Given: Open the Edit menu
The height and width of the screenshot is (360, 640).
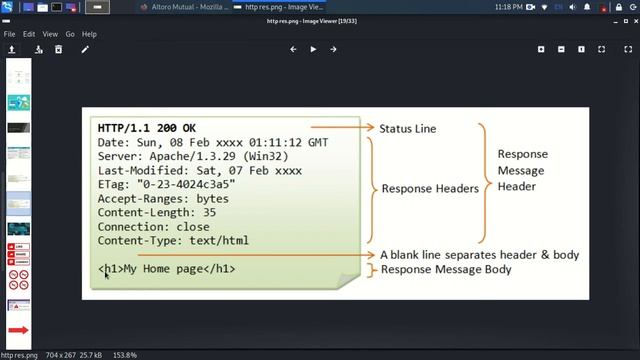Looking at the screenshot, I should pos(29,34).
